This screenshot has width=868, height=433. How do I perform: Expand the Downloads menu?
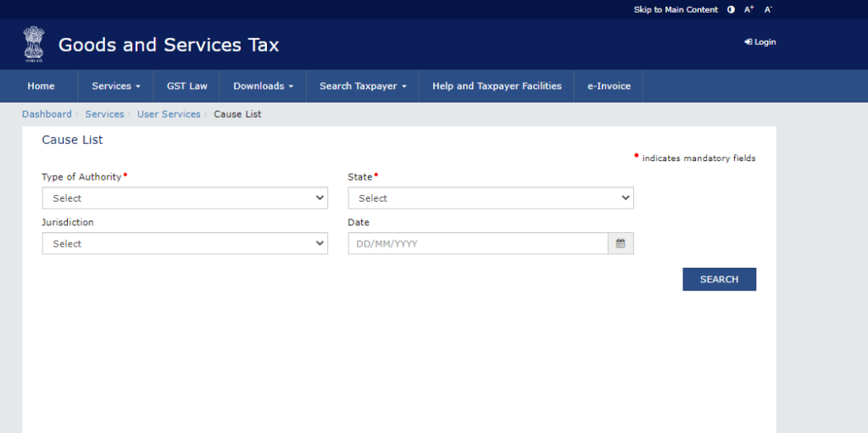[263, 86]
